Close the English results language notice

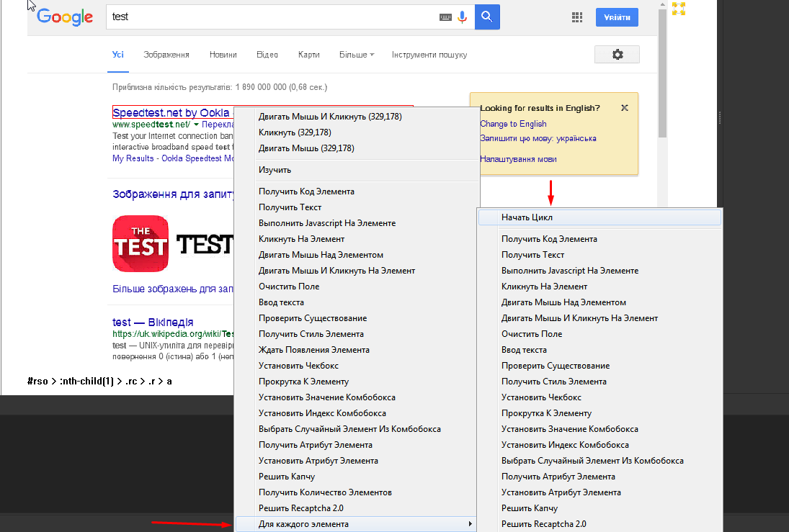pyautogui.click(x=625, y=107)
